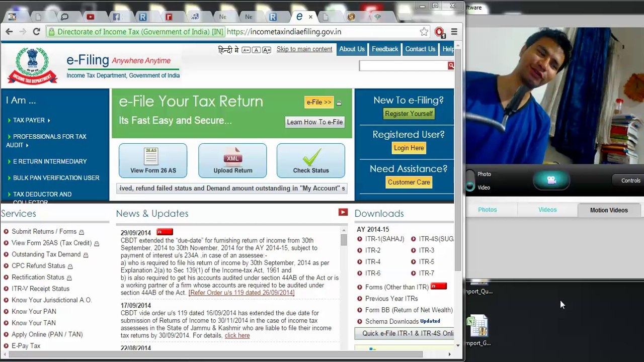644x362 pixels.
Task: Click the browser address bar URL
Action: point(284,32)
